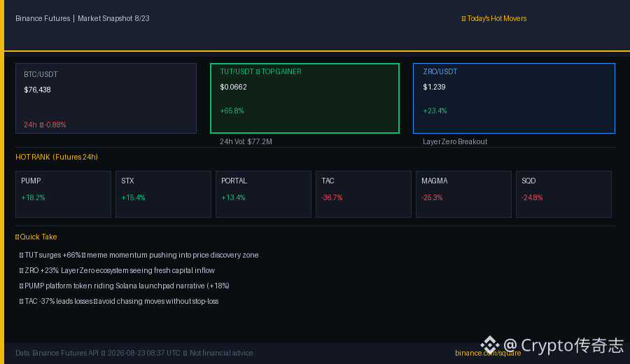This screenshot has height=364, width=630.
Task: Select the PORTAL hot rank tile
Action: tap(263, 195)
